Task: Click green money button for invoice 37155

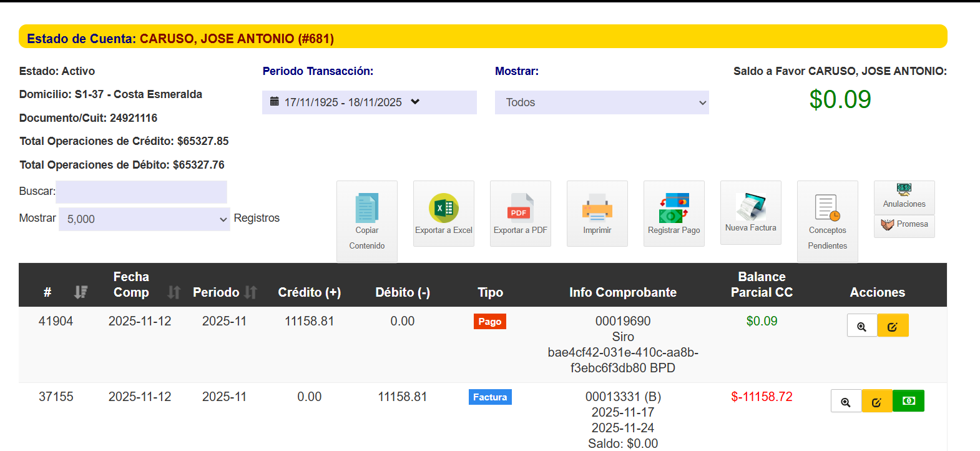Action: 908,401
